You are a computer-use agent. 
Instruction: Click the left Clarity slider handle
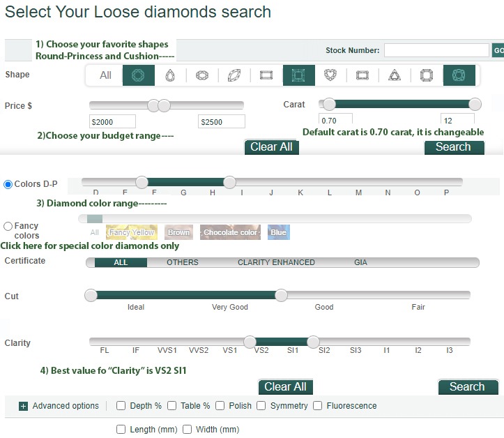click(250, 342)
